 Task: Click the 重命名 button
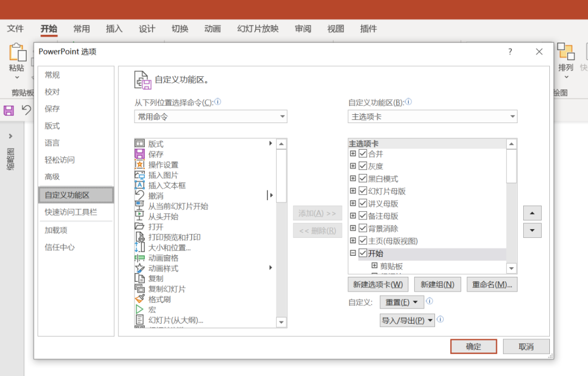(492, 285)
